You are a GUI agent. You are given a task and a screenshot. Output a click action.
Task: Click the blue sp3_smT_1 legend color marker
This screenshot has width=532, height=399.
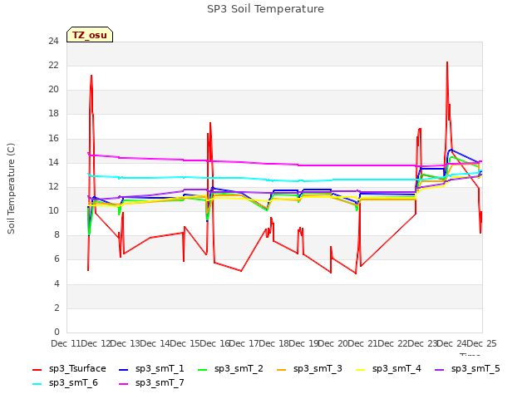[x=124, y=369]
